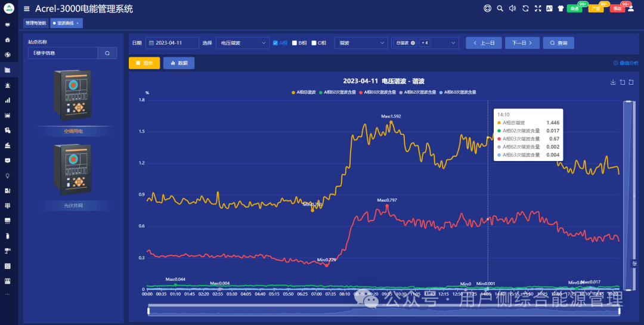This screenshot has width=644, height=325.
Task: Open the theme skin shirt icon
Action: click(561, 8)
